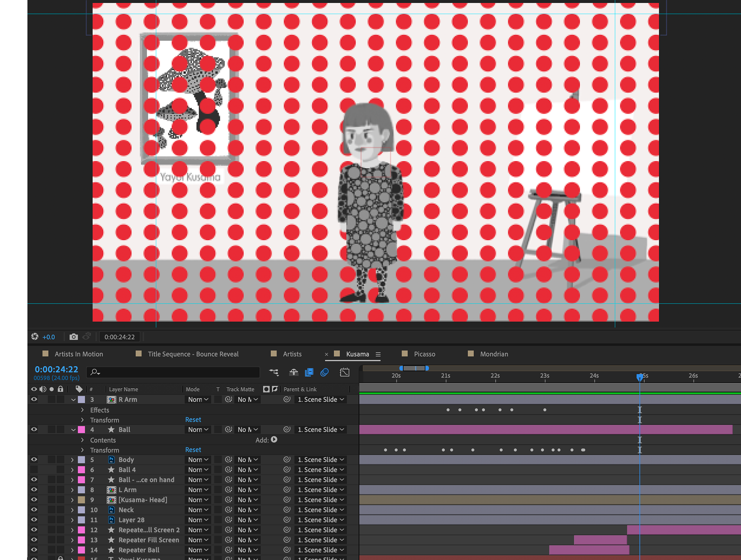Screen dimensions: 741x560
Task: Click the reset exposure icon
Action: pyautogui.click(x=35, y=337)
